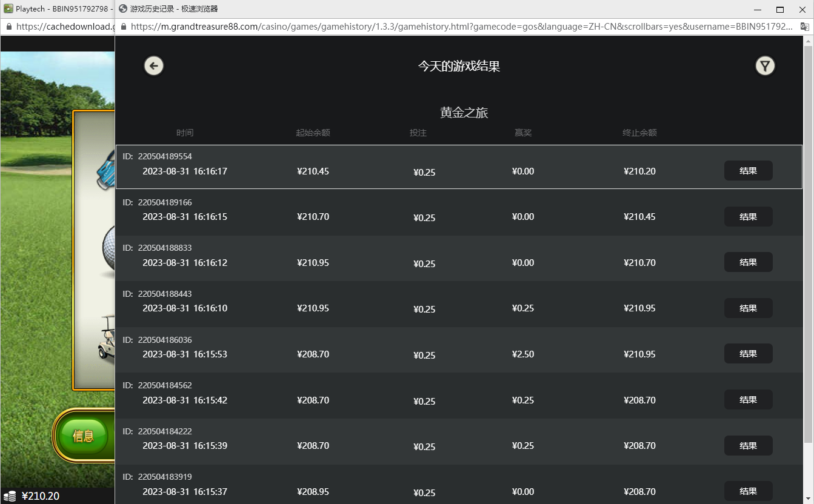814x504 pixels.
Task: Click the vertical scrollbar of history list
Action: [807, 242]
